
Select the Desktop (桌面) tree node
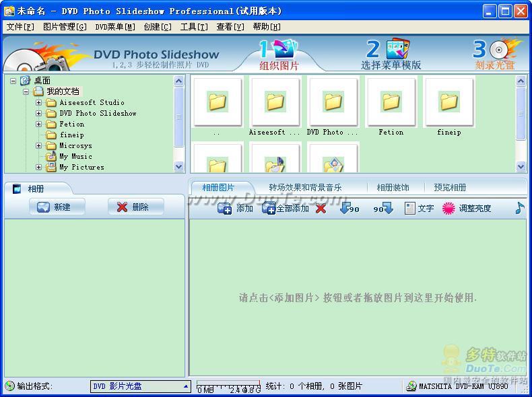pyautogui.click(x=42, y=81)
